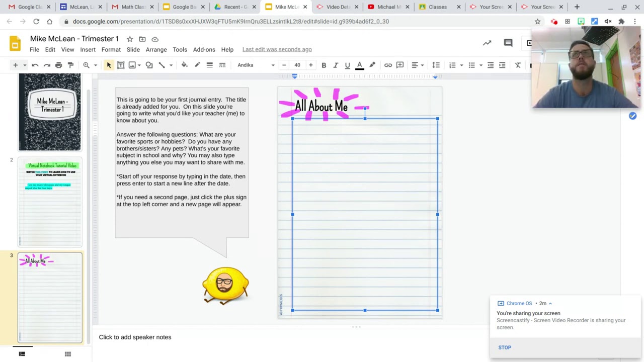Screen dimensions: 644x362
Task: Reload the browser page
Action: point(36,22)
